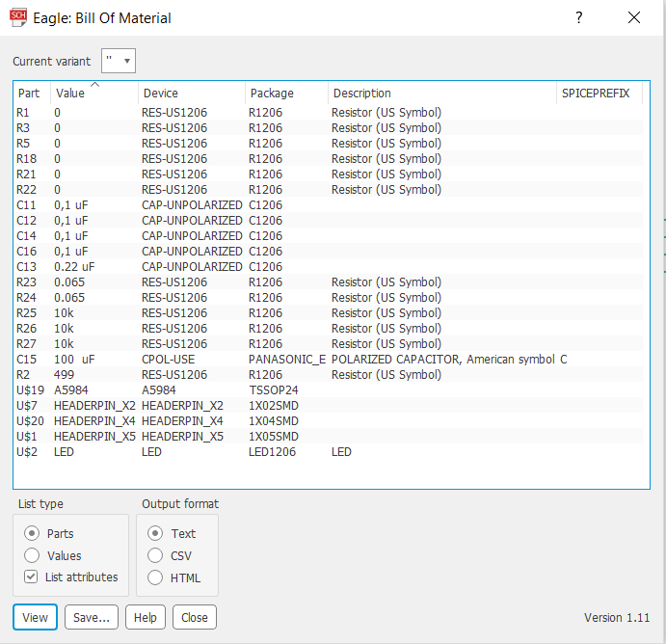Click the question mark help icon in the title bar

coord(579,18)
